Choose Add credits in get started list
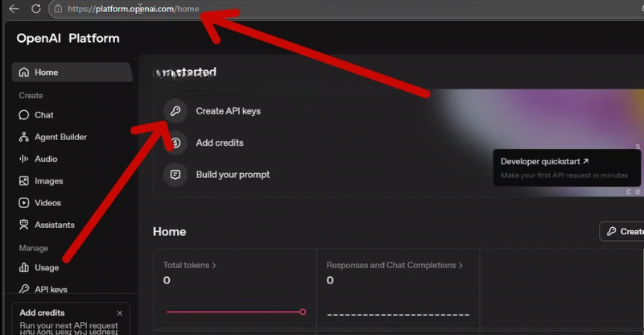The width and height of the screenshot is (644, 335). pos(220,143)
